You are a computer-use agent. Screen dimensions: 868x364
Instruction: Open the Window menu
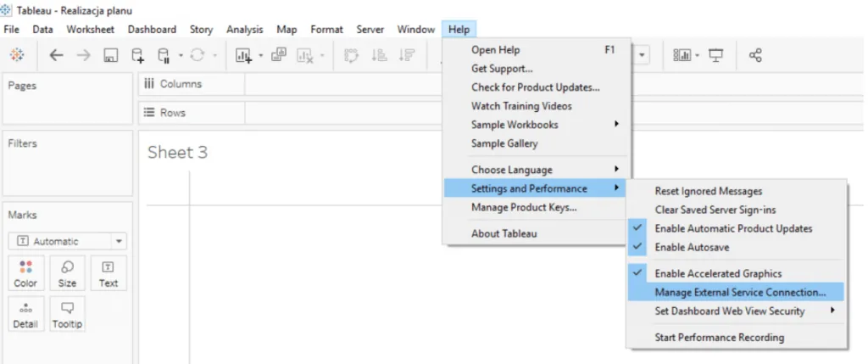[x=415, y=30]
